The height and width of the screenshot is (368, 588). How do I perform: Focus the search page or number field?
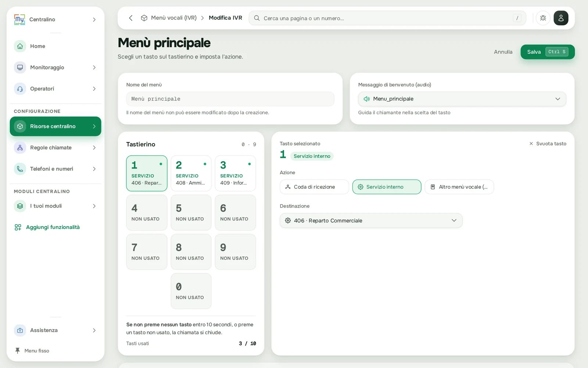387,18
